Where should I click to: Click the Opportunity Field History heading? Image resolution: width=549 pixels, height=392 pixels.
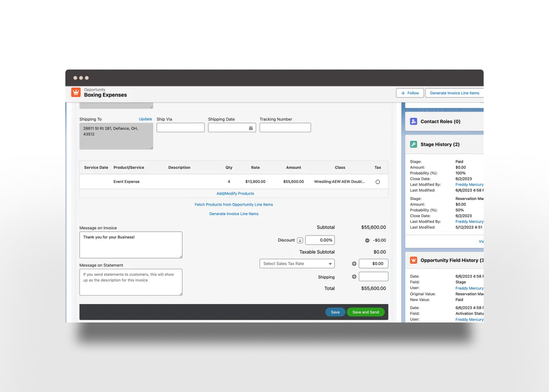(x=452, y=260)
